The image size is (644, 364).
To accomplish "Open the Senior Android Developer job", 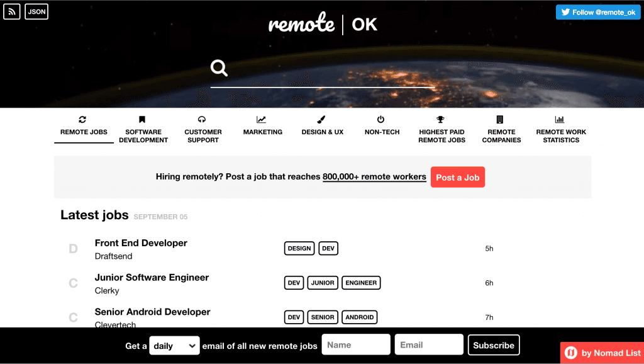I will click(x=152, y=312).
